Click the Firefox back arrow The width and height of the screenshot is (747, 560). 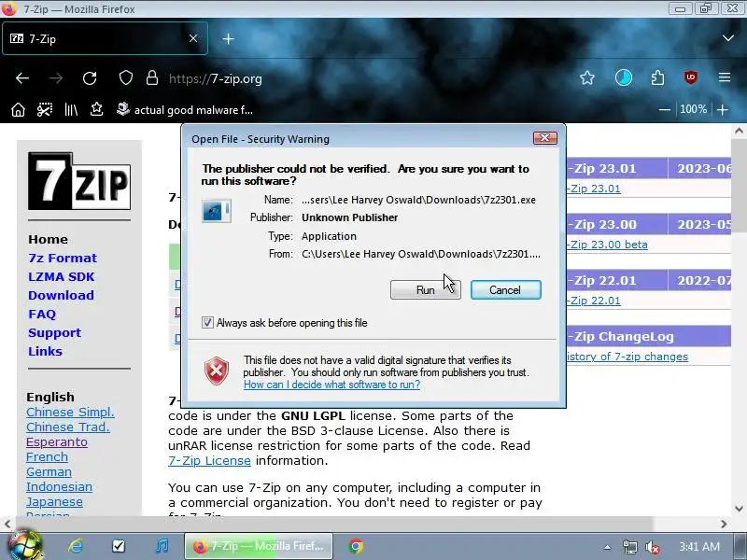[22, 78]
